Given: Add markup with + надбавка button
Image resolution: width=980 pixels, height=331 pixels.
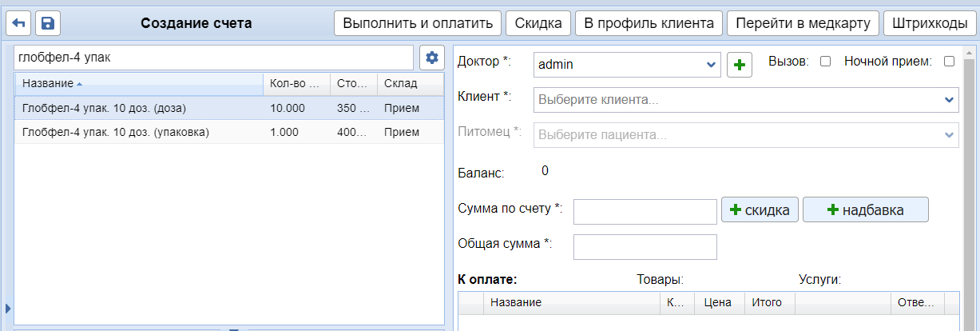Looking at the screenshot, I should point(865,210).
